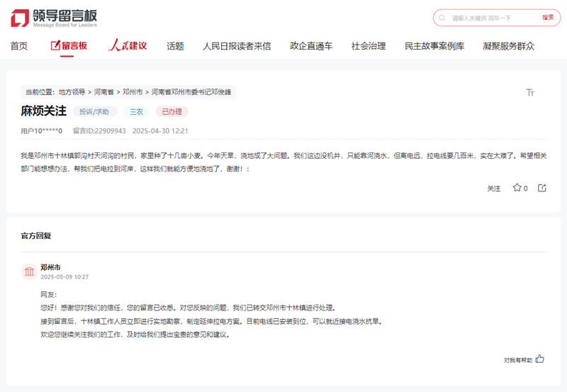Toggle 关注 to follow this message

pos(493,189)
